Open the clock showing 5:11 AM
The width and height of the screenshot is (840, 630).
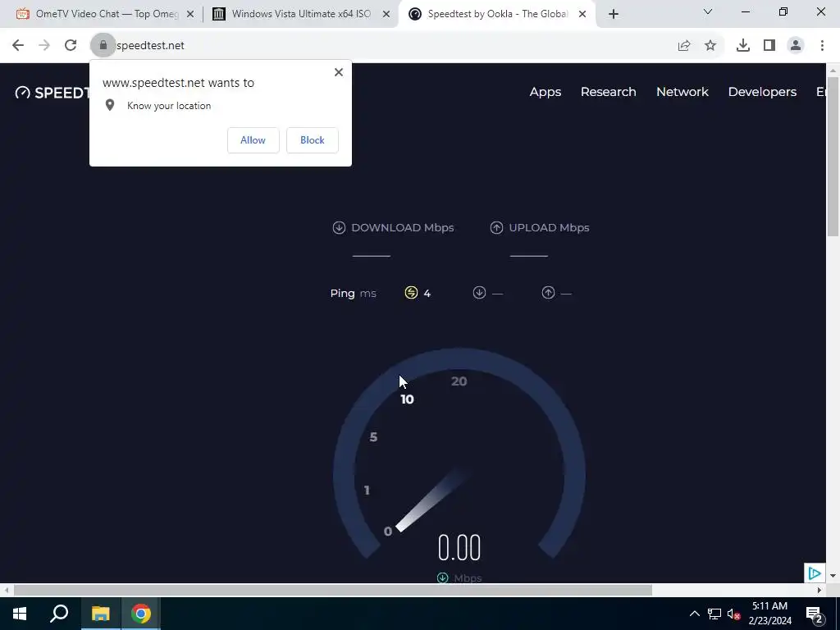[x=769, y=614]
